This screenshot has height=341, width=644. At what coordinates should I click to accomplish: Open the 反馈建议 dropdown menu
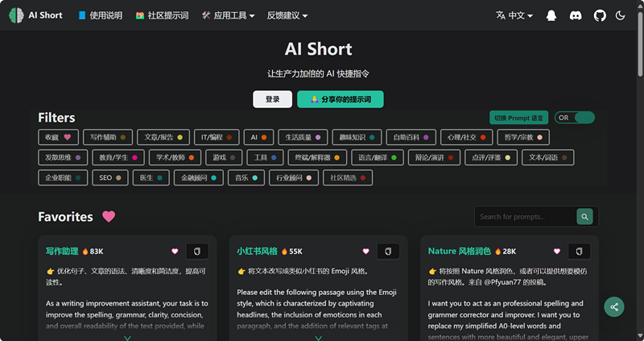point(287,15)
